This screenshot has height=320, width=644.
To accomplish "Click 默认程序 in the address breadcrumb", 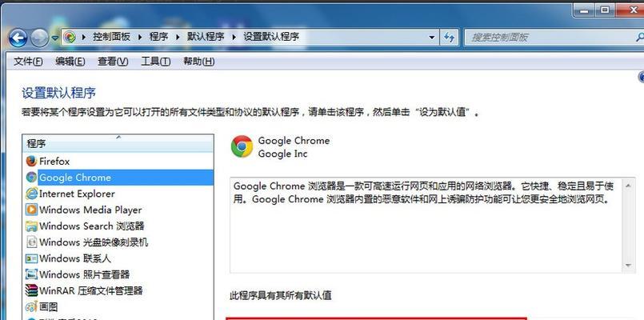I will tap(206, 37).
